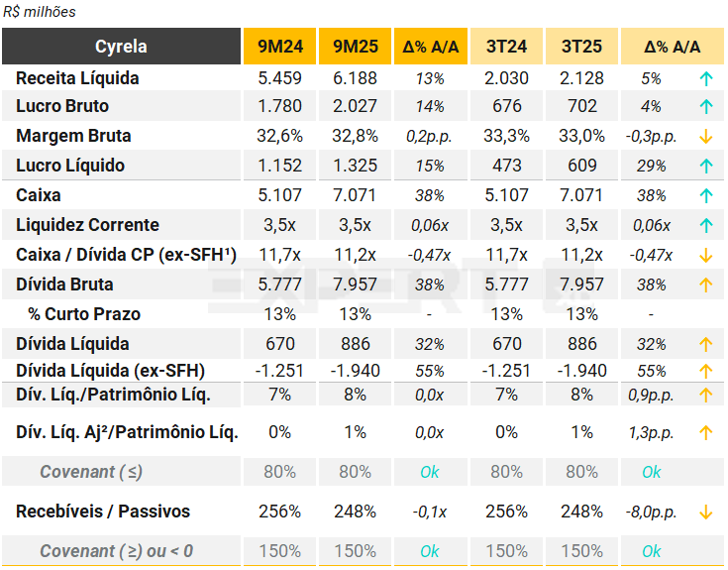Click the green up arrow in Caixa row
728x570 pixels.
coord(706,196)
